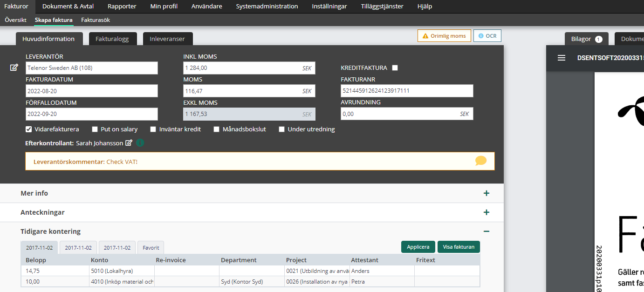The width and height of the screenshot is (644, 292).
Task: Switch to Fakturasök subpage
Action: [x=96, y=20]
